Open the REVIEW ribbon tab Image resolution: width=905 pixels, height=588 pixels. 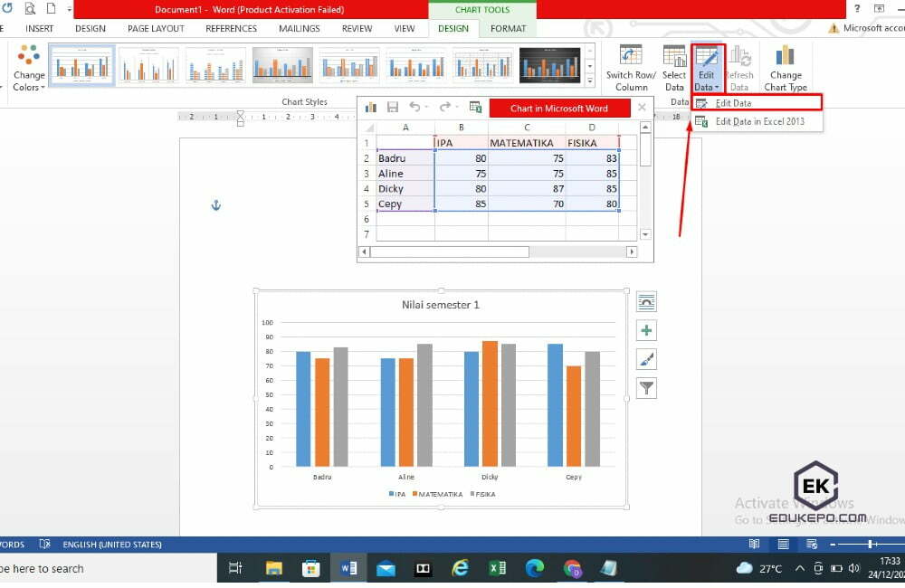point(356,28)
